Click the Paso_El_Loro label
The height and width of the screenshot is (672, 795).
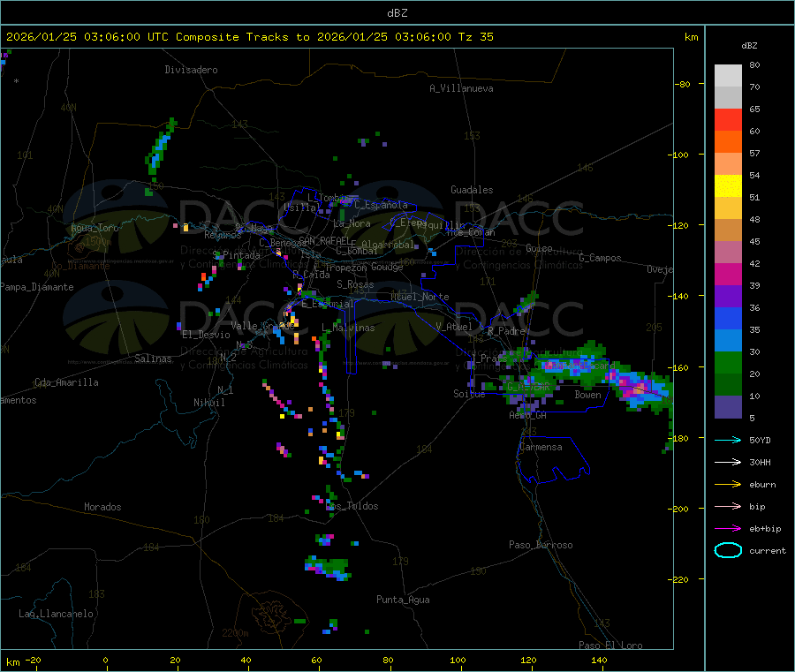pos(610,646)
